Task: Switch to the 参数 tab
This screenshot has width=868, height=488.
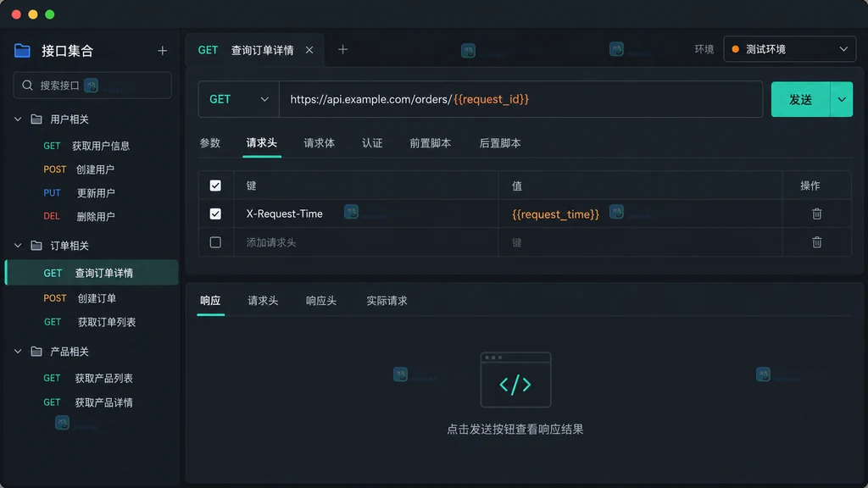Action: pyautogui.click(x=210, y=143)
